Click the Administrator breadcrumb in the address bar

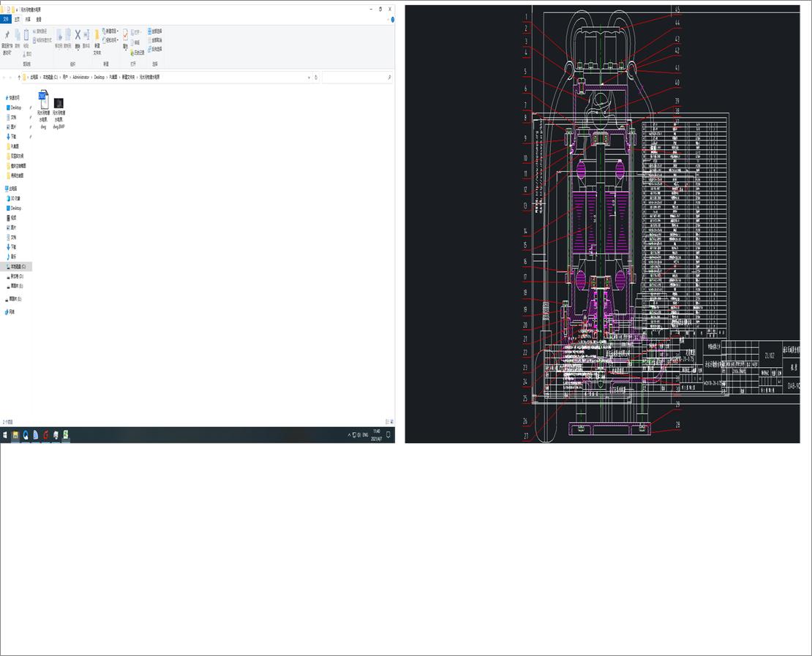(80, 77)
